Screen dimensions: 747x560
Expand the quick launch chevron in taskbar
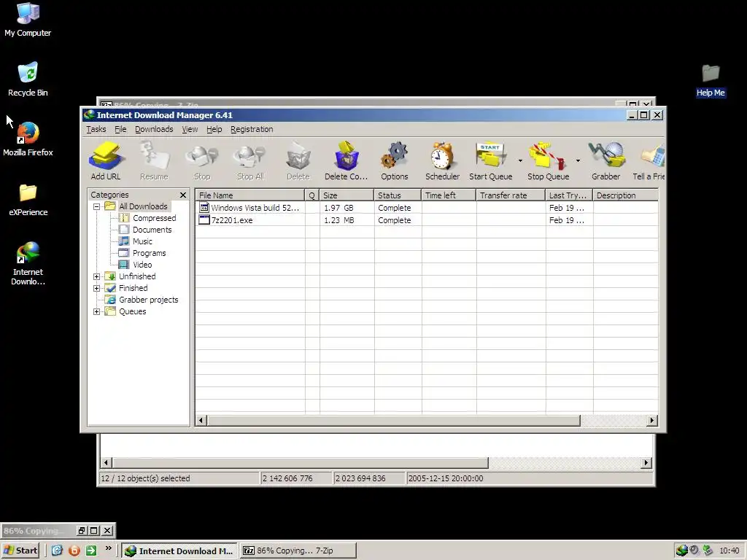109,548
